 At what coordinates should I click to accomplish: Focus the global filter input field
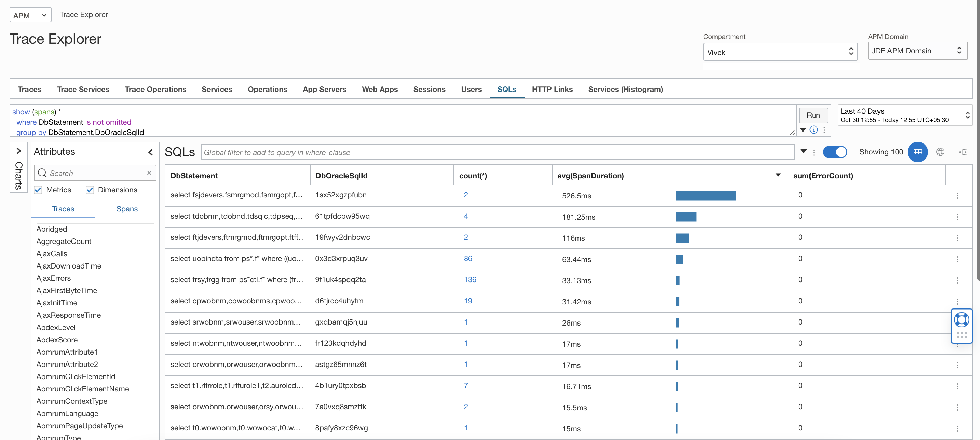point(498,152)
